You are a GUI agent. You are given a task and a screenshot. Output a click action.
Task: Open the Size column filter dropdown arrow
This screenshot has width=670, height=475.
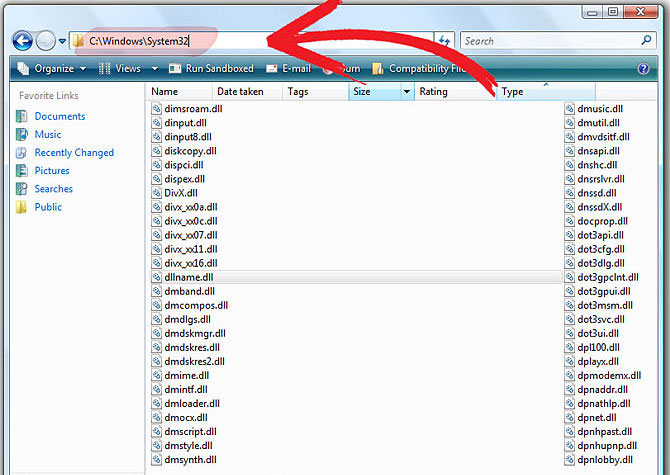click(407, 91)
